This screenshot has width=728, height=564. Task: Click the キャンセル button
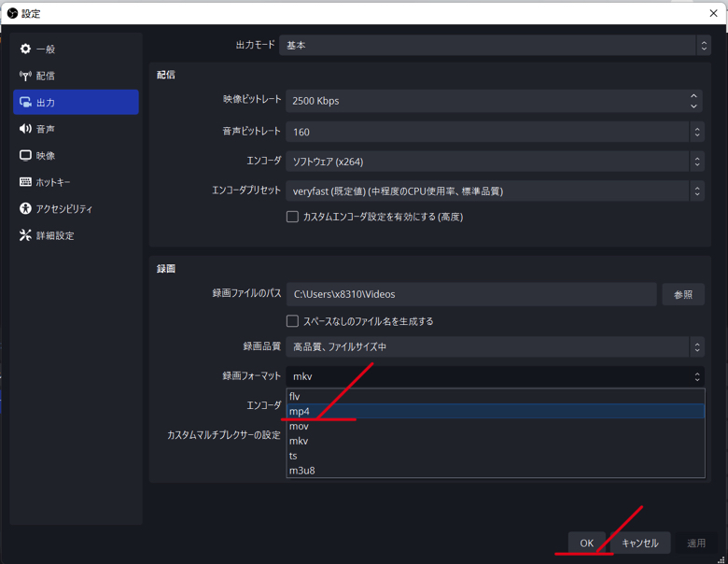tap(639, 543)
